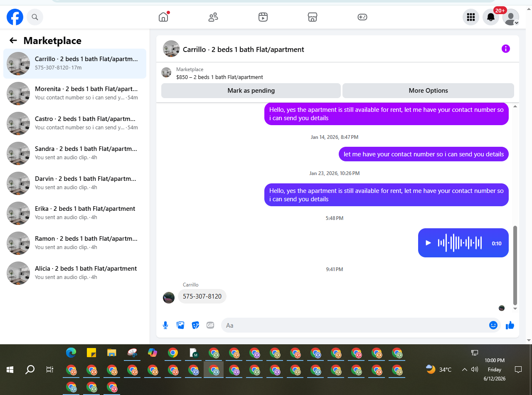Open Sticky Notes from the taskbar
The width and height of the screenshot is (532, 395).
click(x=91, y=353)
